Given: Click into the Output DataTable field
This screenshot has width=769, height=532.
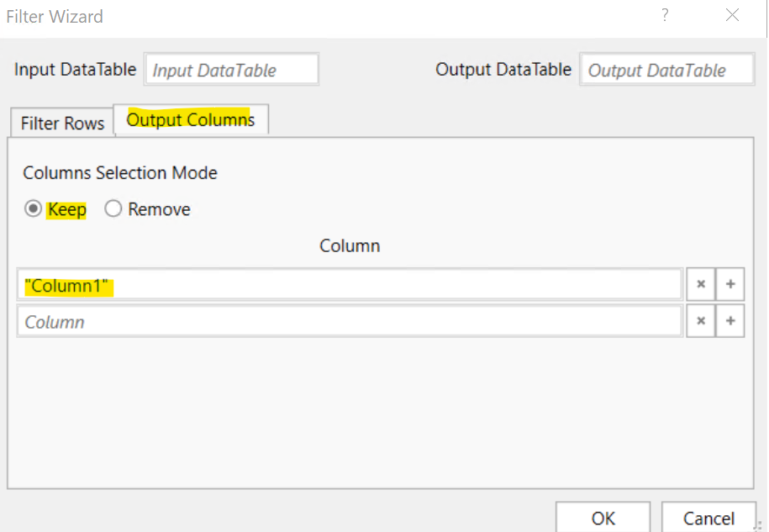Looking at the screenshot, I should (666, 71).
